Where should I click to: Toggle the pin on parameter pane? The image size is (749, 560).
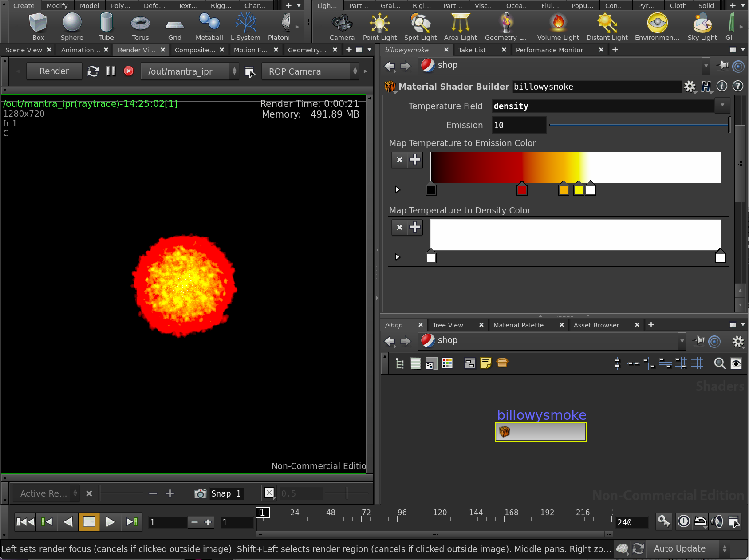point(722,66)
